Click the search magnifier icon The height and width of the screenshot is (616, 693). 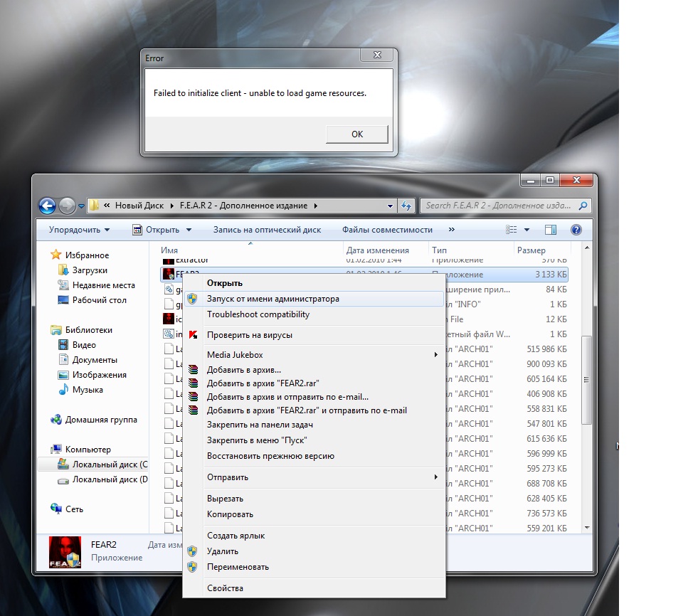(x=583, y=206)
